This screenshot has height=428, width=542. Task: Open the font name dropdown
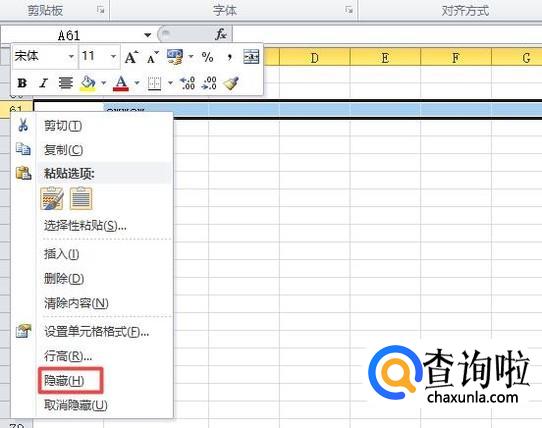[71, 56]
